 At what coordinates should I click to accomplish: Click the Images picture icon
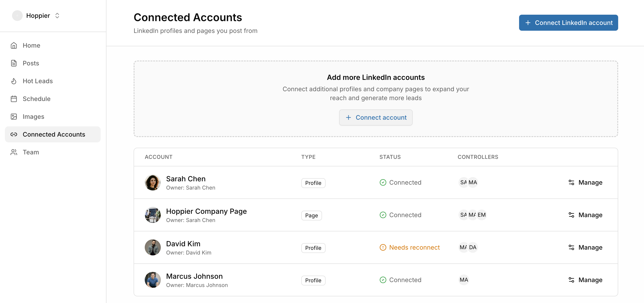(14, 117)
